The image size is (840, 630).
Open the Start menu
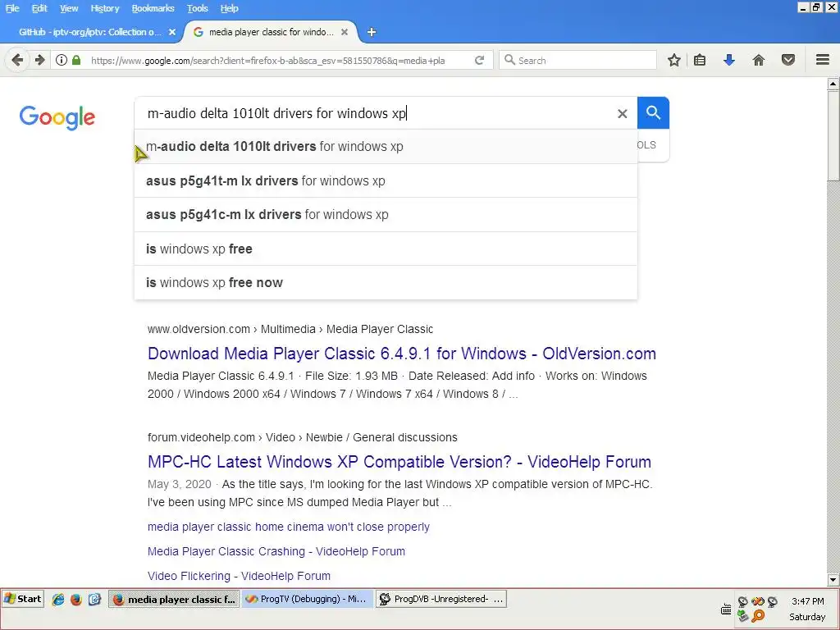pos(22,599)
